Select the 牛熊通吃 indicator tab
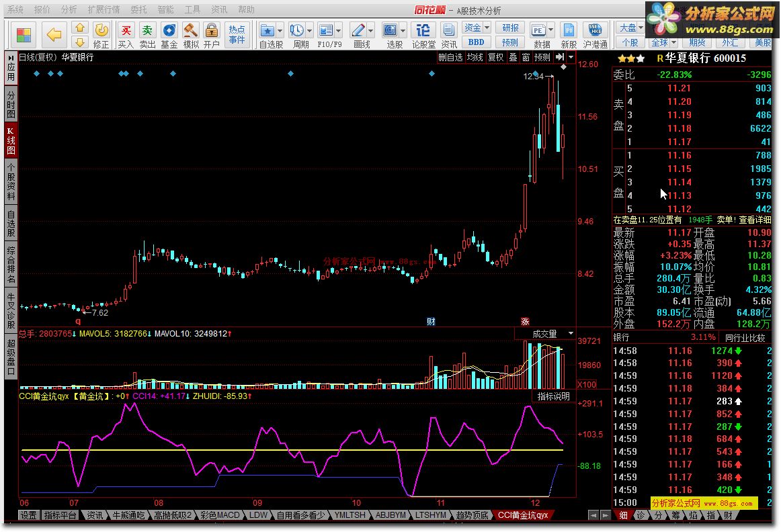Viewport: 781px width, 532px height. [128, 515]
